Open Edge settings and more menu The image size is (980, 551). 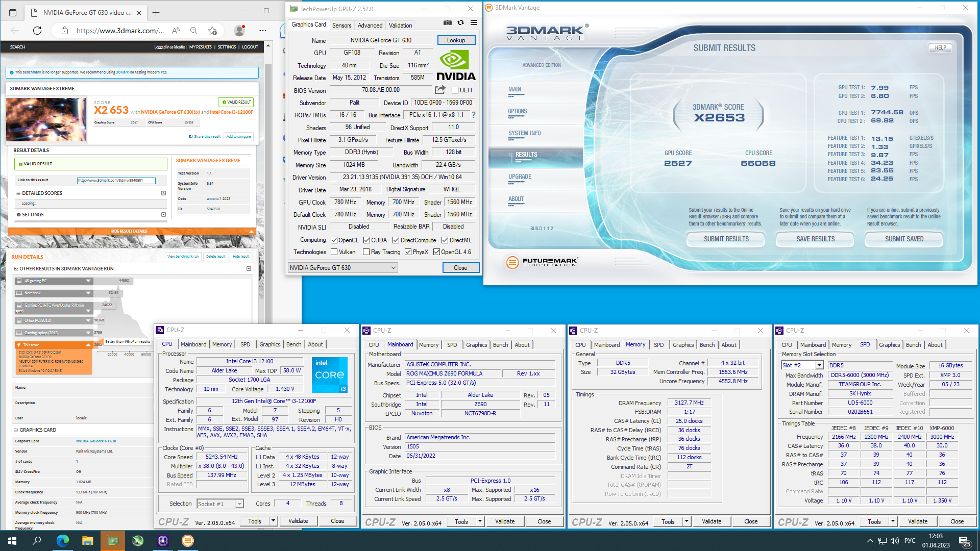click(263, 31)
